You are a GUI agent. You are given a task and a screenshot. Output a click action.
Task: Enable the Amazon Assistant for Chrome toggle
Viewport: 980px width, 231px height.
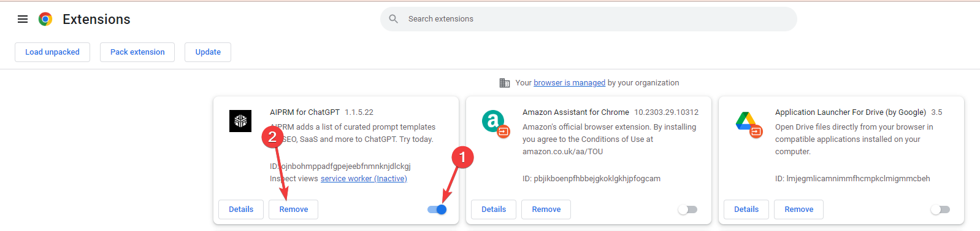click(687, 209)
